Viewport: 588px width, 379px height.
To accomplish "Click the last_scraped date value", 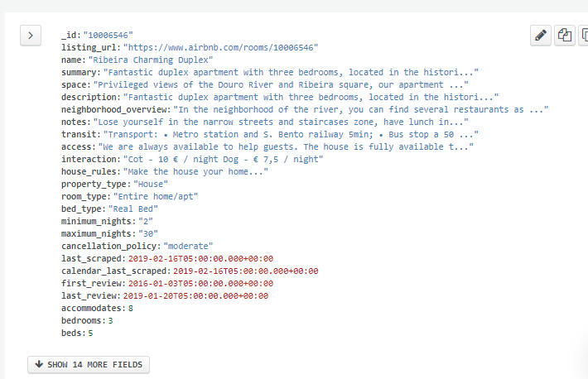I will [200, 259].
